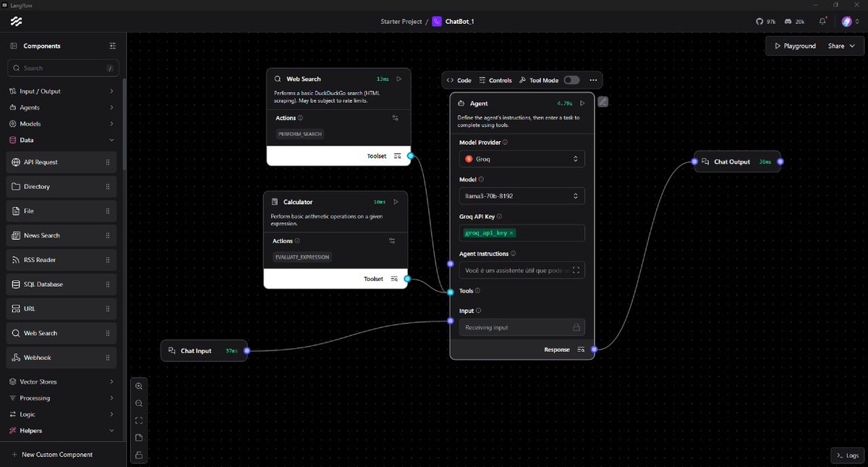This screenshot has width=868, height=467.
Task: Focus the components Search field
Action: tap(63, 68)
